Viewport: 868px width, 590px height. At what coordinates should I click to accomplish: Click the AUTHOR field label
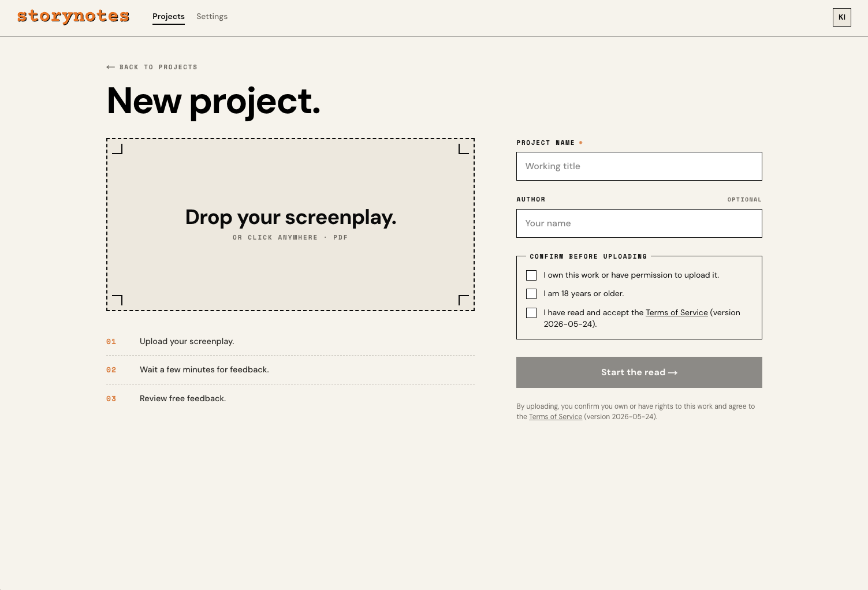[x=531, y=199]
